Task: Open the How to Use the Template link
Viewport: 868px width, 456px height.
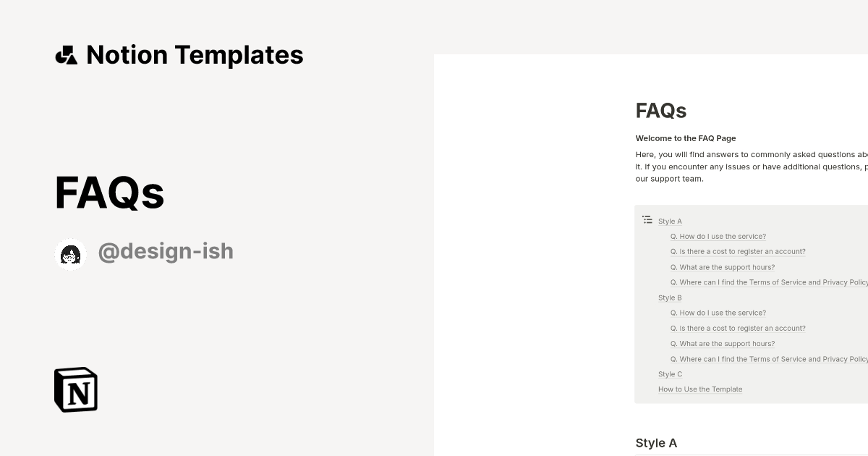Action: 699,389
